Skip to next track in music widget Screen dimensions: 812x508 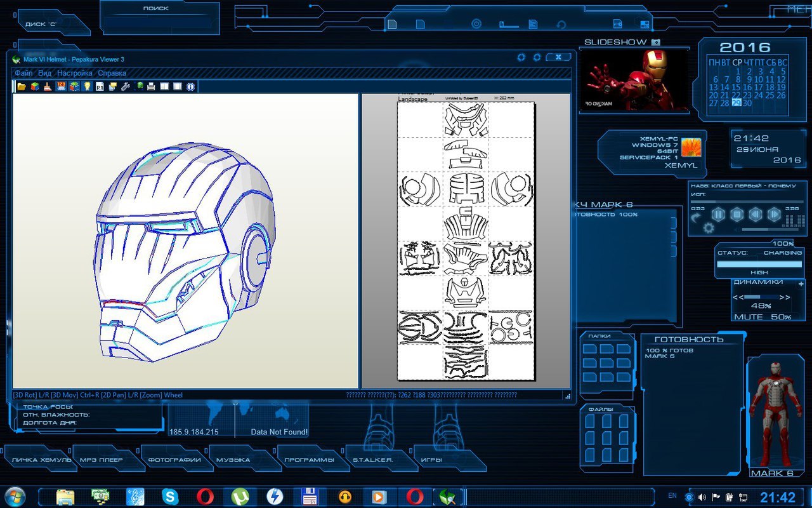click(x=773, y=214)
